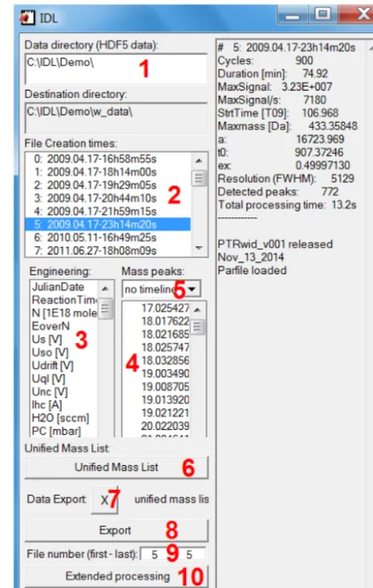
Task: Click the Extended processing button
Action: coord(116,576)
